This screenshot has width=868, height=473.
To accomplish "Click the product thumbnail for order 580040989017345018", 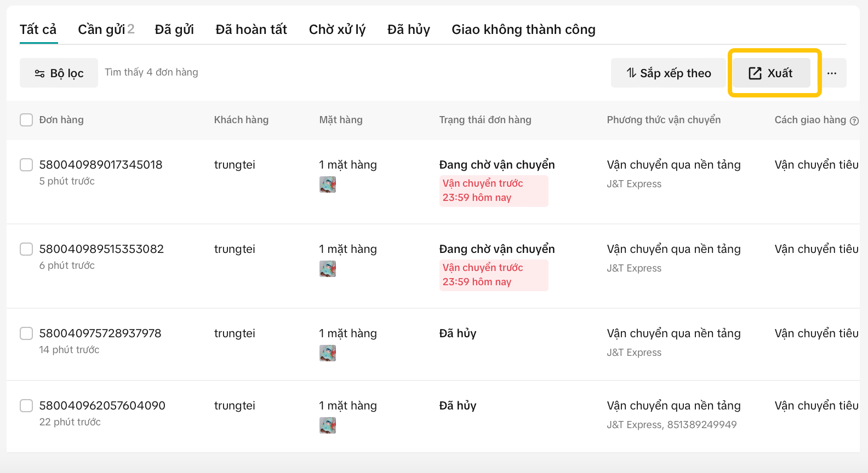I will pos(328,184).
